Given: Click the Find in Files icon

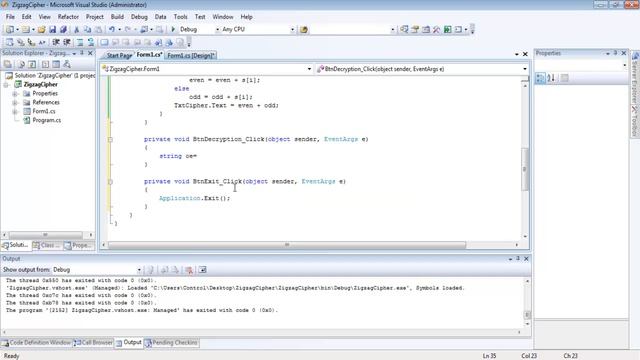Looking at the screenshot, I should pos(304,29).
